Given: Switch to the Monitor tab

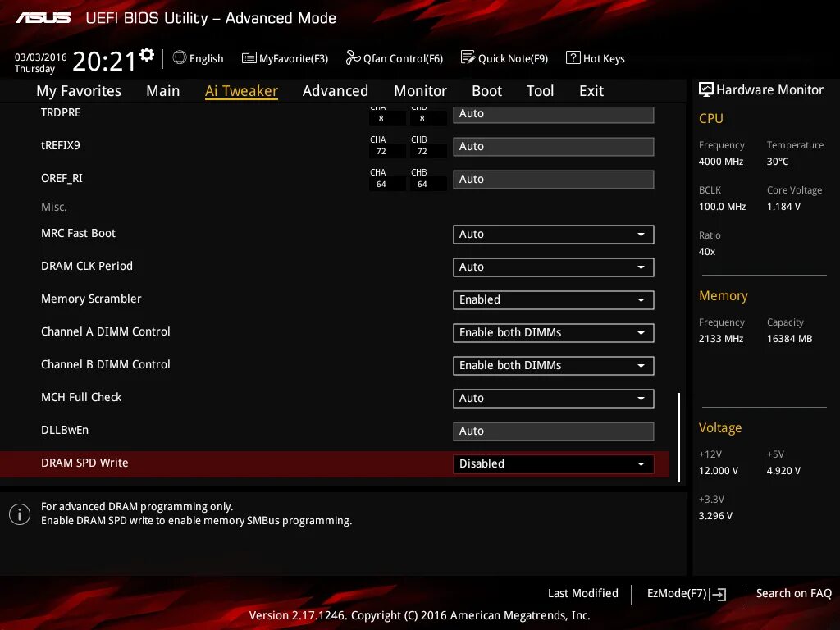Looking at the screenshot, I should [420, 91].
